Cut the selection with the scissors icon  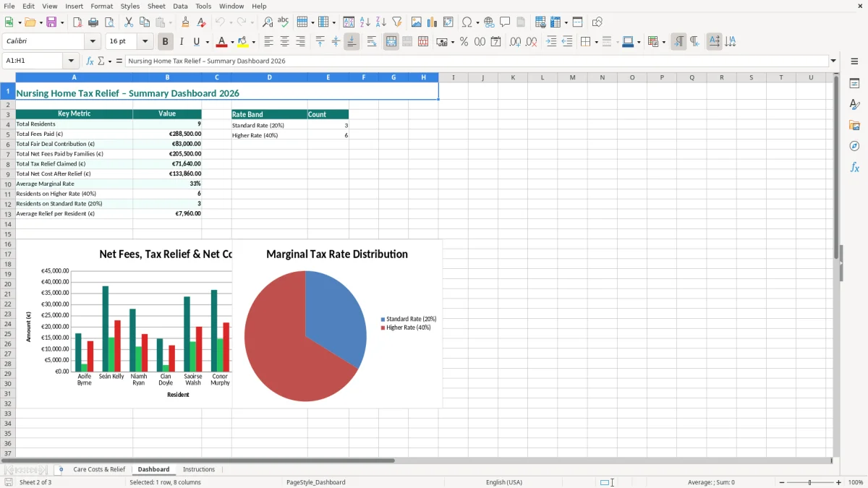tap(129, 22)
